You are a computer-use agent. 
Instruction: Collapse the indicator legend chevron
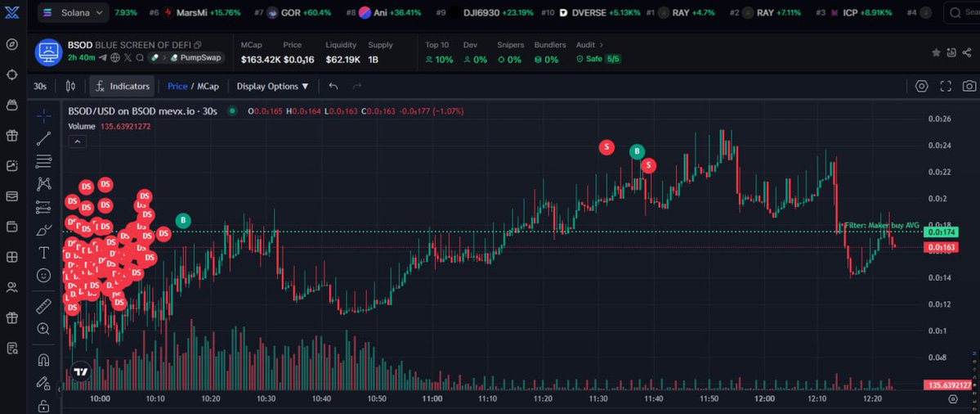(x=77, y=142)
